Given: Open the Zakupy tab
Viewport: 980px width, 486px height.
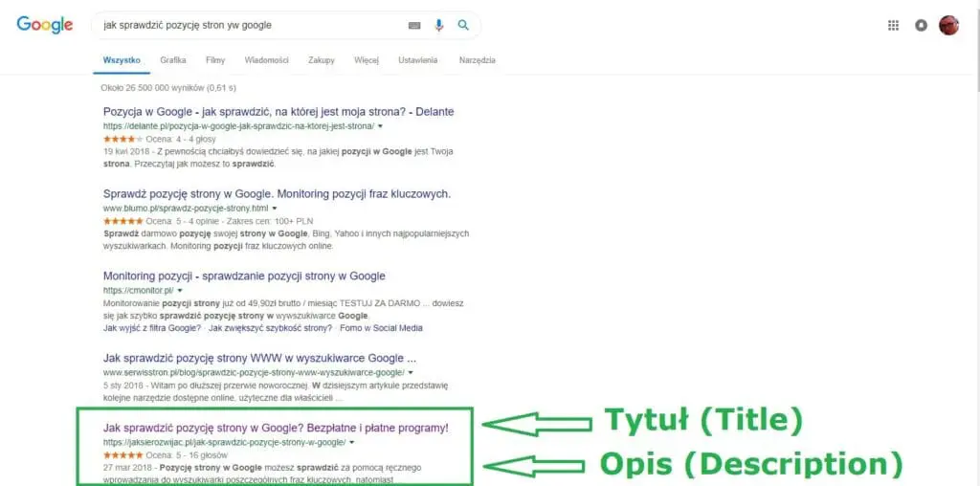Looking at the screenshot, I should (x=322, y=60).
